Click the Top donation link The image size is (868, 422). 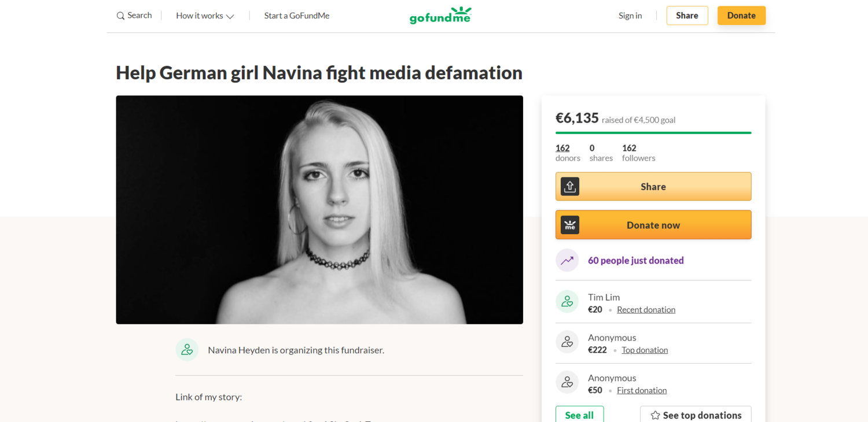click(645, 350)
